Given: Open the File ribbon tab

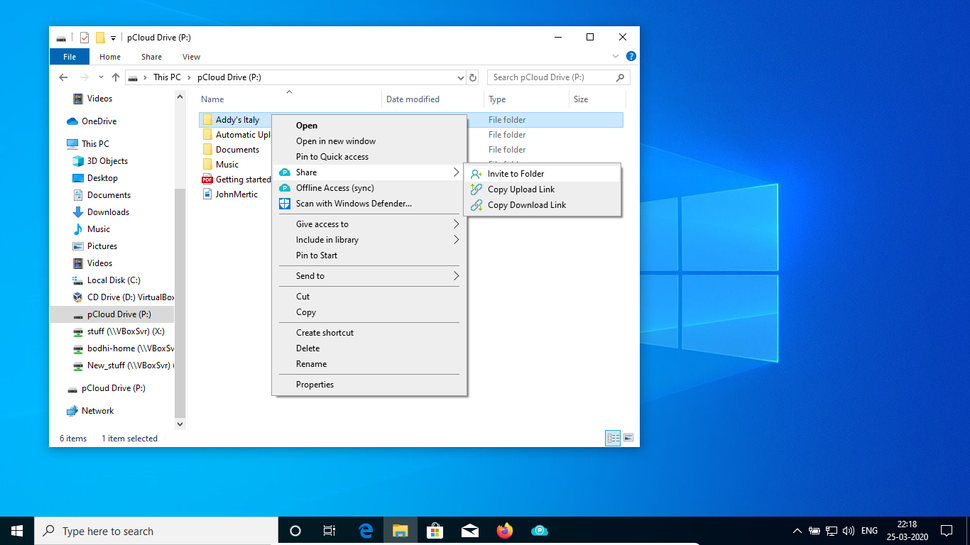Looking at the screenshot, I should 69,57.
